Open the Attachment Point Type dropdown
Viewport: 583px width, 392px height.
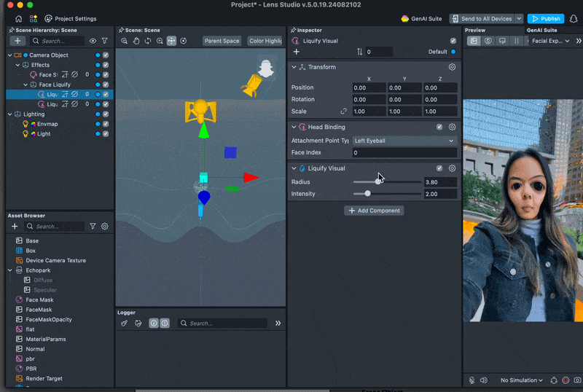(404, 141)
